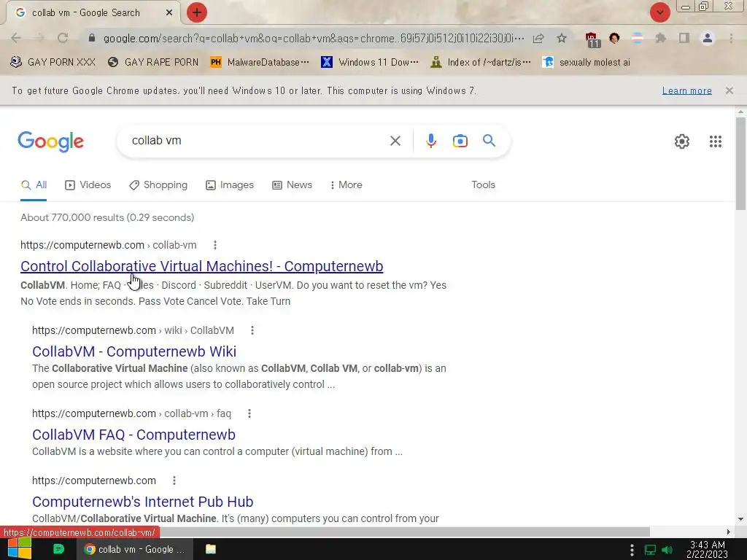Dismiss the Chrome update notice
The height and width of the screenshot is (560, 747).
(729, 90)
